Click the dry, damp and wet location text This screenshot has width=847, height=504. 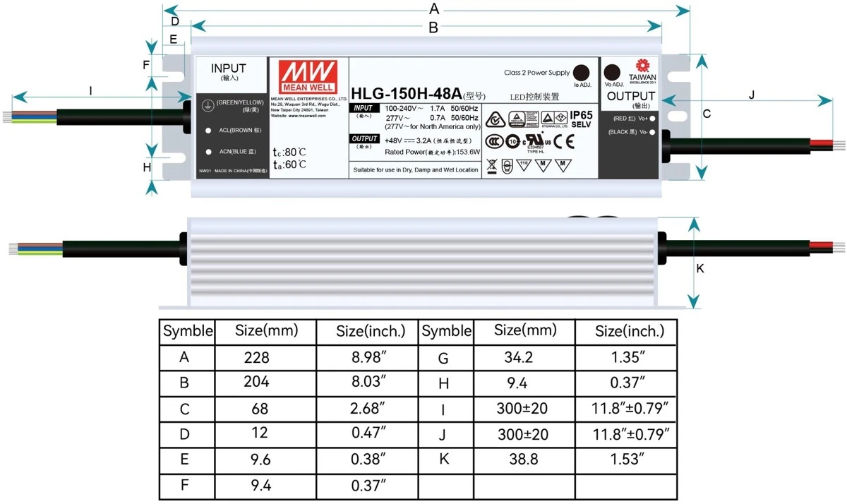pos(415,170)
